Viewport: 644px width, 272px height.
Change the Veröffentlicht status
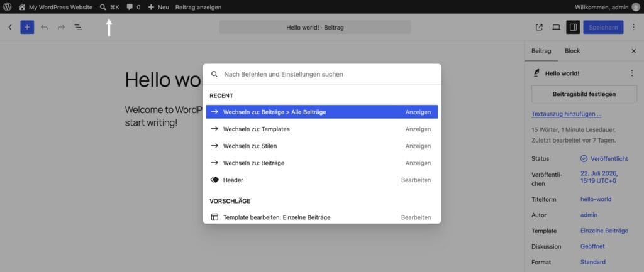(x=604, y=159)
